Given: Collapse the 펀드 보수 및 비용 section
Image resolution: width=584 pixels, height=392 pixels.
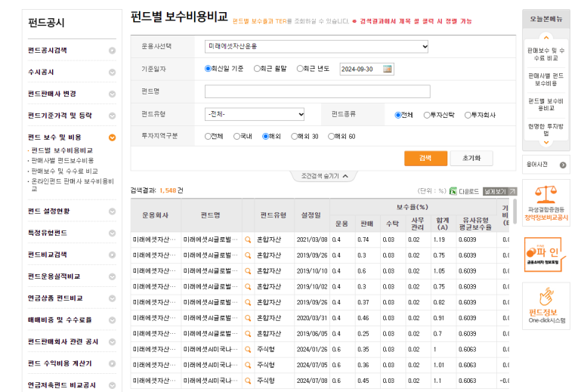Looking at the screenshot, I should tap(112, 137).
